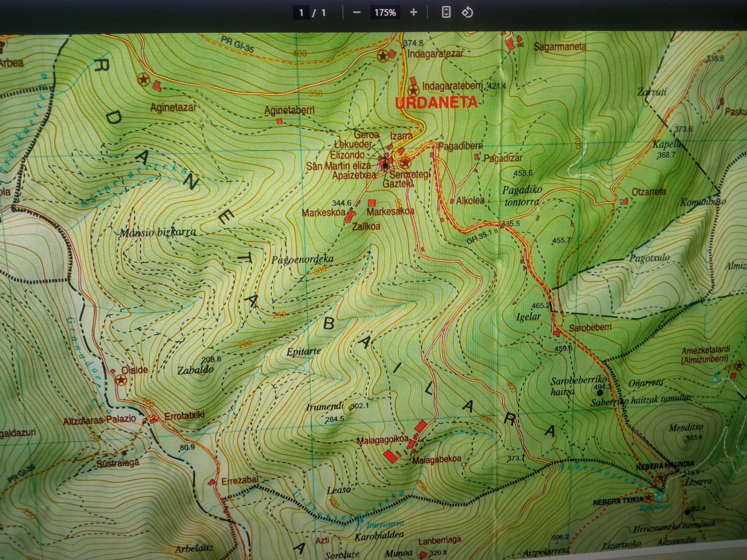Click the Indagarateberri label

(453, 86)
